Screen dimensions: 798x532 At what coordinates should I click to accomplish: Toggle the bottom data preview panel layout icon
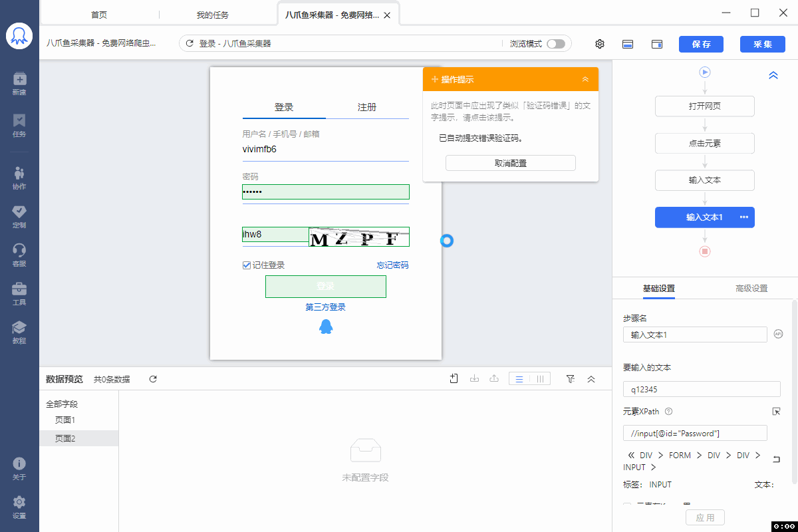click(x=627, y=44)
